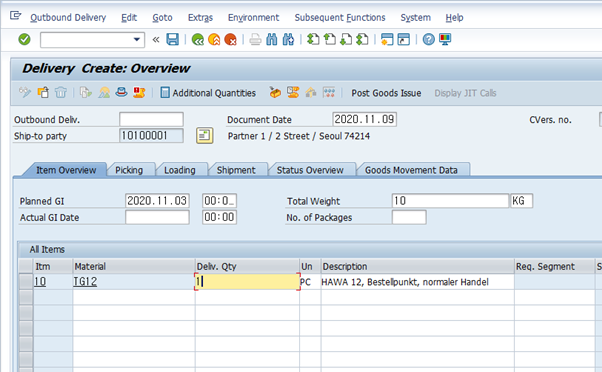
Task: Click the orange Exit icon
Action: click(x=214, y=39)
